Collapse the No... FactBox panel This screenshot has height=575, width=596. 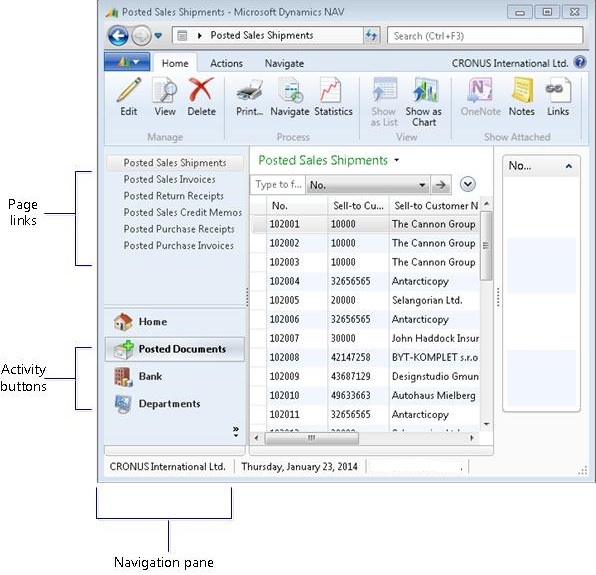(x=568, y=166)
